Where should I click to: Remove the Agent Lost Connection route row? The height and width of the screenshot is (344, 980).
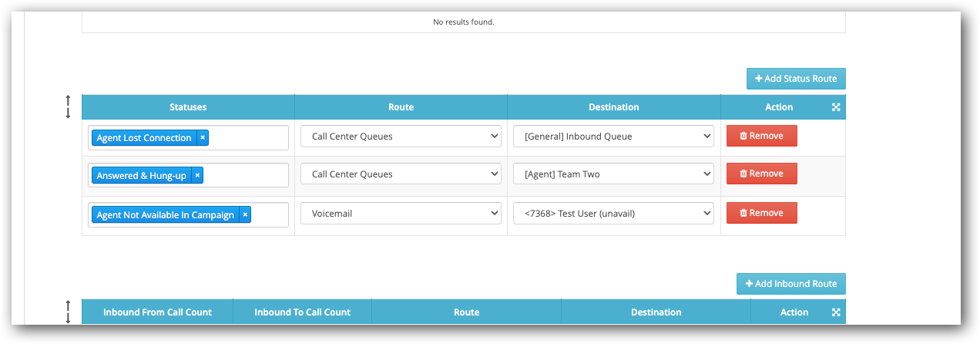(761, 136)
